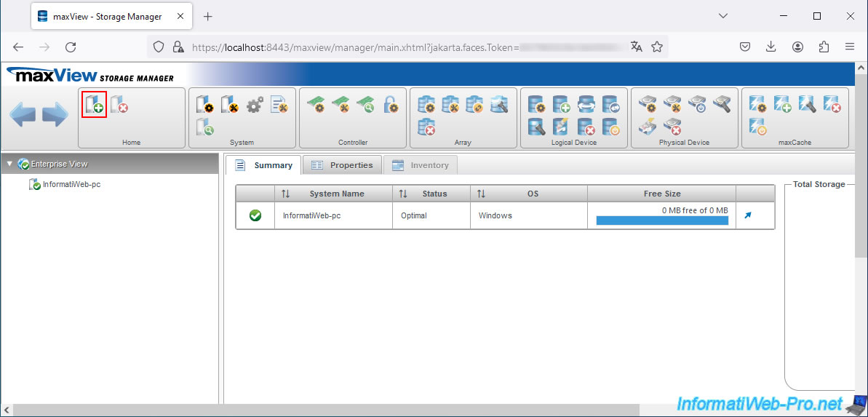Select InformatiWeb-pc in the tree
Viewport: 868px width, 417px height.
point(71,185)
